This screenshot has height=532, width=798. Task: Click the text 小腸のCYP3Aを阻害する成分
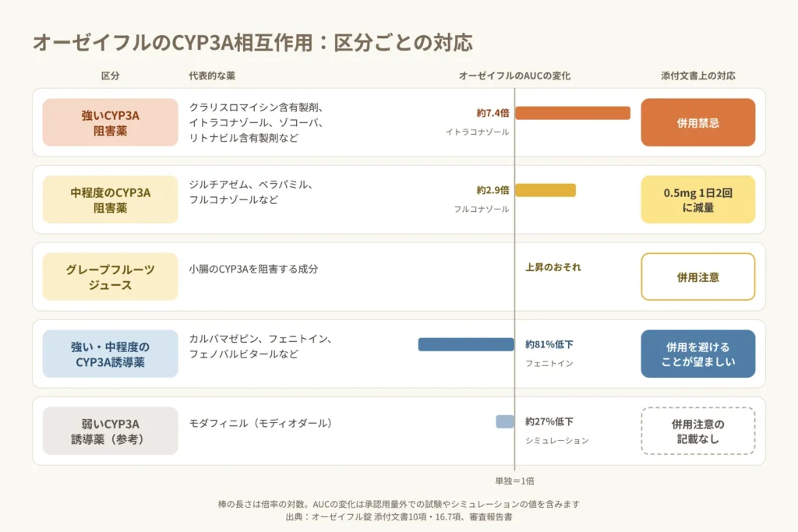coord(253,269)
